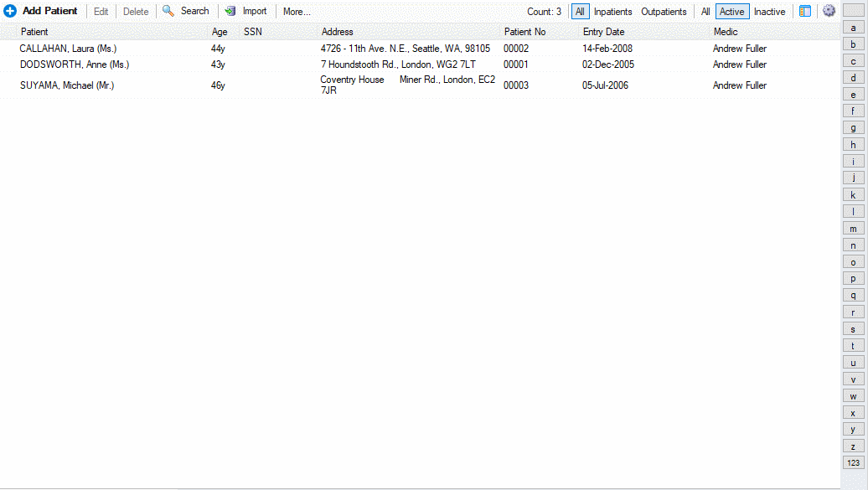Screen dimensions: 868x490
Task: Open patient number link 00002
Action: (x=516, y=49)
